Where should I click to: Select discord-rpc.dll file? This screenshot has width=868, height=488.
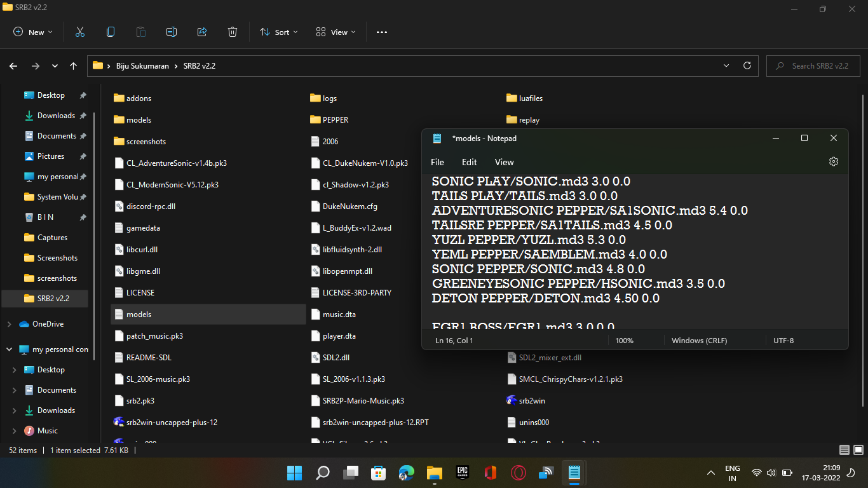pyautogui.click(x=144, y=206)
